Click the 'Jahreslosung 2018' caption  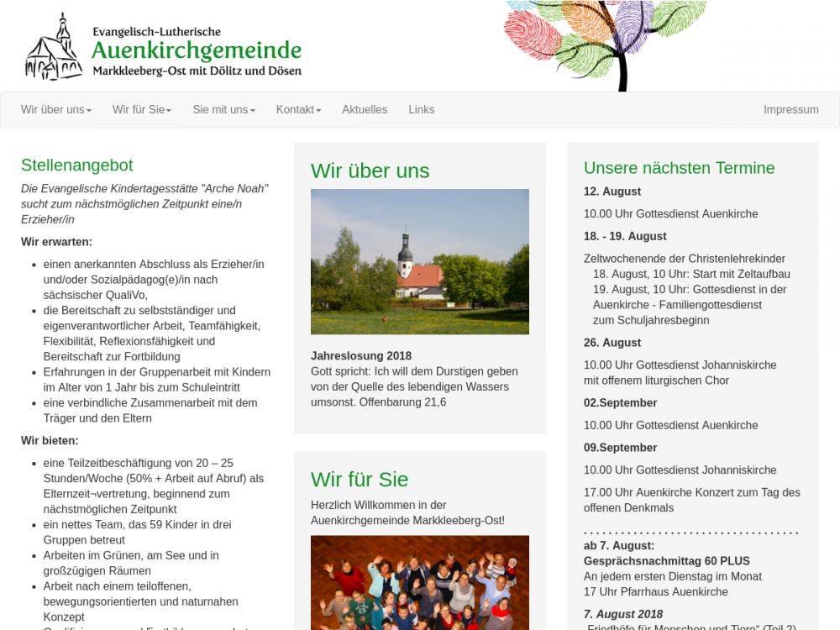click(x=361, y=355)
